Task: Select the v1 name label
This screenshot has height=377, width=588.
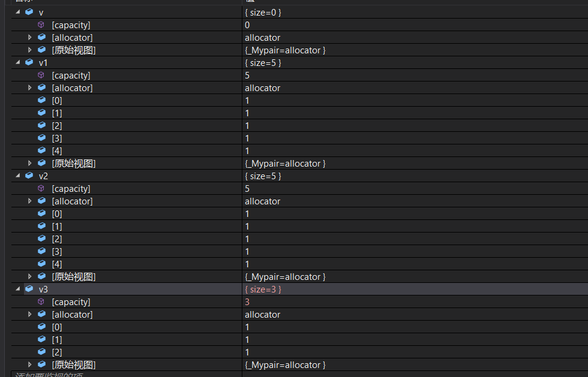Action: 43,62
